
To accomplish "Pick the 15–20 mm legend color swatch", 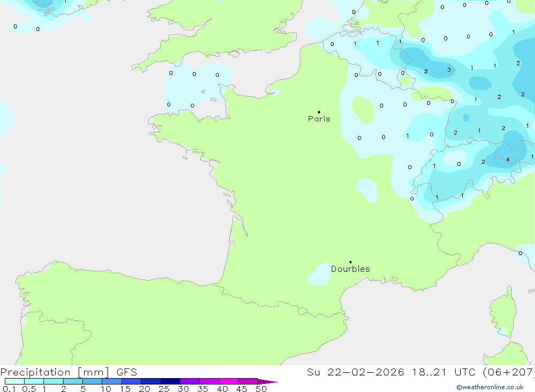I will 131,381.
